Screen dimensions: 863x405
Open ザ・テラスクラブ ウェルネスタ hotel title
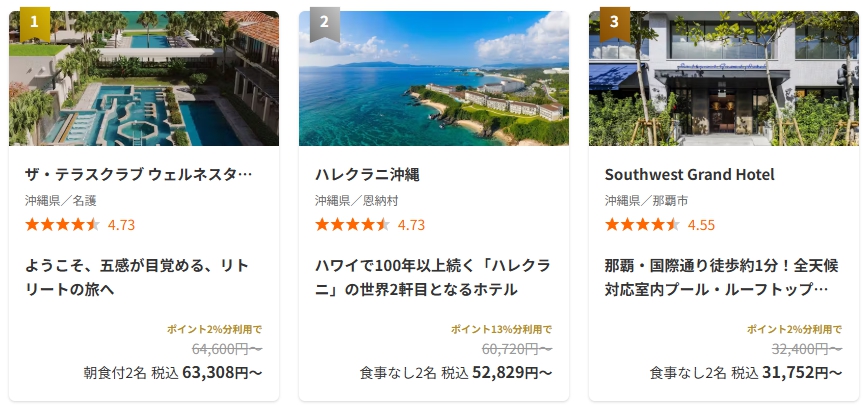(138, 175)
